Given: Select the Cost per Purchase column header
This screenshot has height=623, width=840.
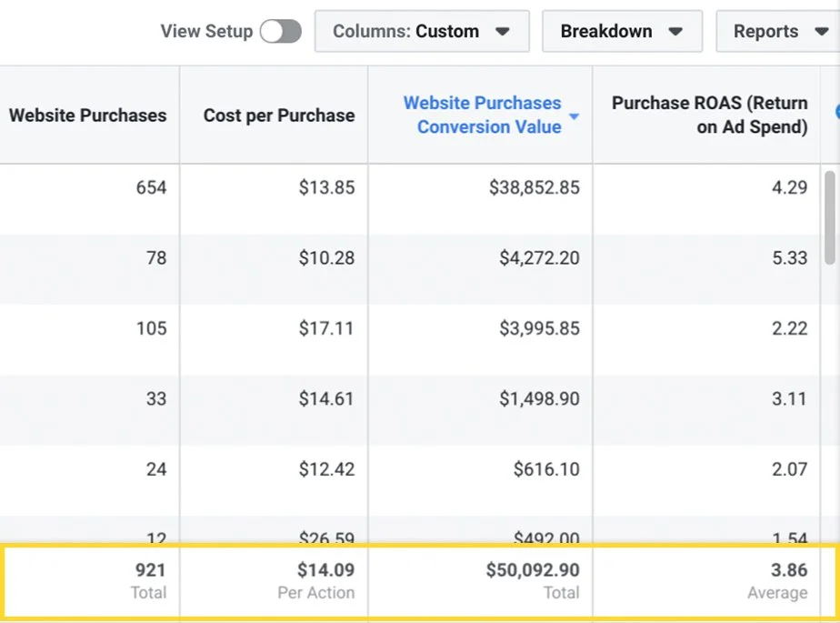Looking at the screenshot, I should pyautogui.click(x=278, y=116).
